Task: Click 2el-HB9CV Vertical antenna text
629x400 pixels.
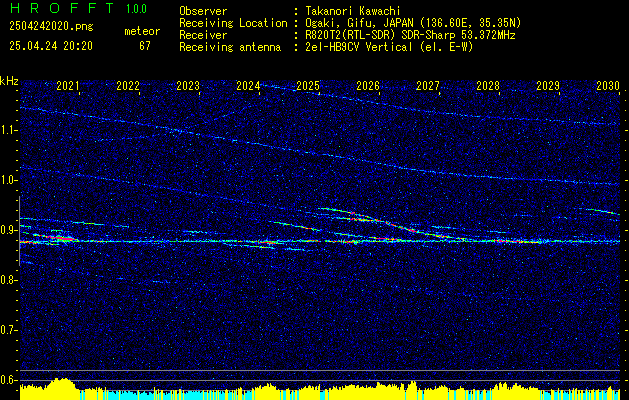Action: click(389, 47)
